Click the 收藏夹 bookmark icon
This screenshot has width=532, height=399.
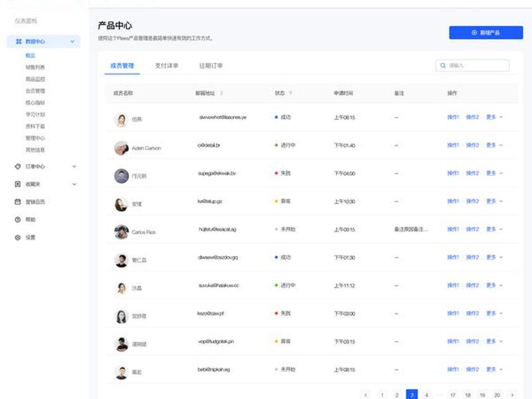(18, 184)
